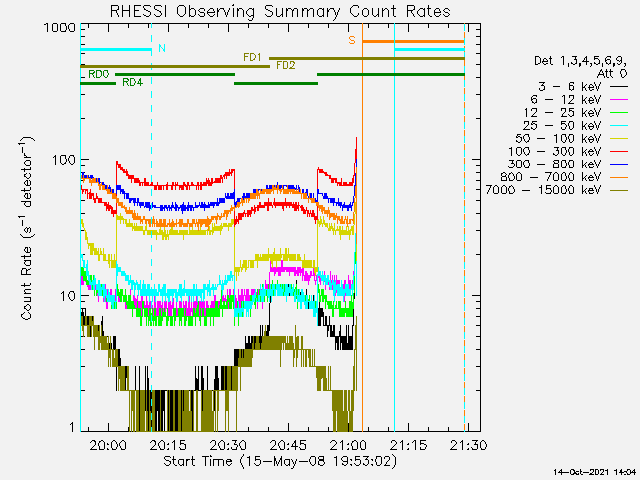Click the 20:00 x-axis tick label
Viewport: 640px width, 480px height.
point(108,445)
